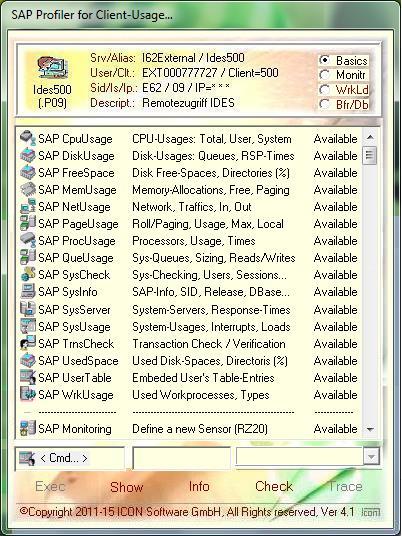Select 'Processors, Usage, Times' description

pyautogui.click(x=194, y=241)
